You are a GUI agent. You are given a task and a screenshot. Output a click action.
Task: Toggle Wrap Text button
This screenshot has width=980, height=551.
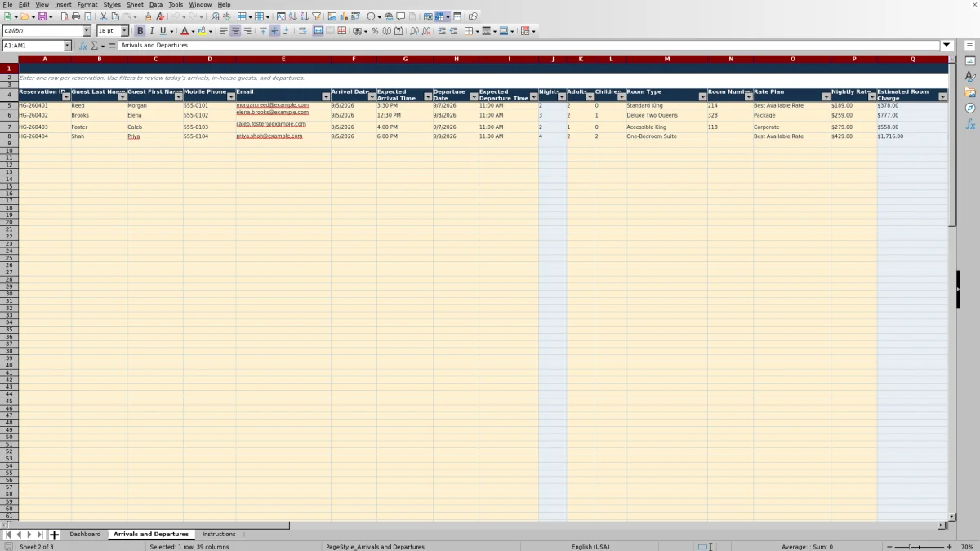tap(302, 31)
